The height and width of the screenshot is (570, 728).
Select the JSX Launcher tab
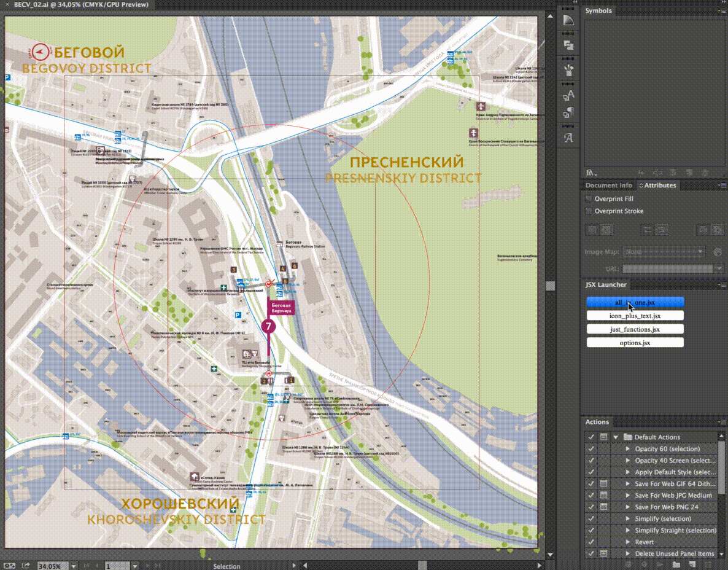[606, 285]
